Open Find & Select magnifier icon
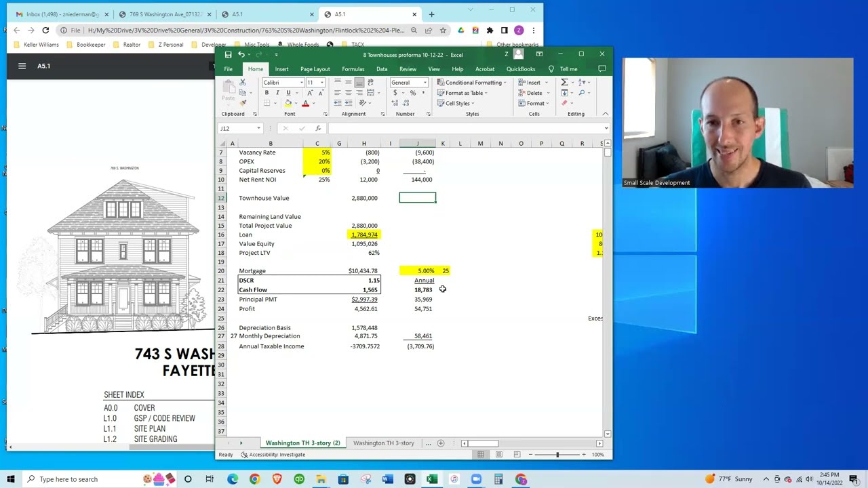The height and width of the screenshot is (488, 868). click(582, 93)
